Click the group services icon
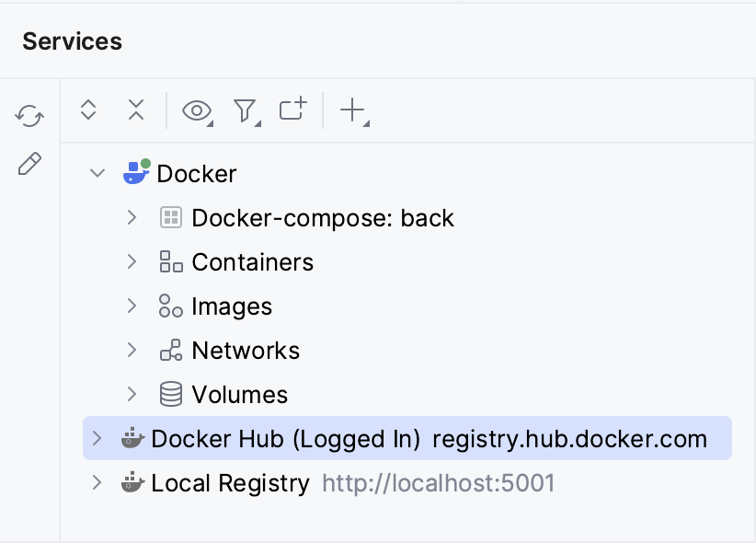Image resolution: width=756 pixels, height=543 pixels. (292, 110)
